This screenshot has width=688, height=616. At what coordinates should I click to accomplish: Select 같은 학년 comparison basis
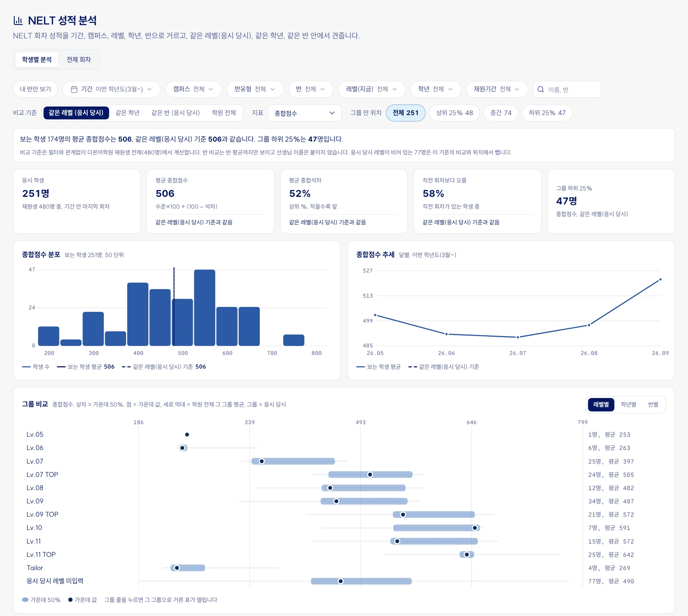pos(128,113)
